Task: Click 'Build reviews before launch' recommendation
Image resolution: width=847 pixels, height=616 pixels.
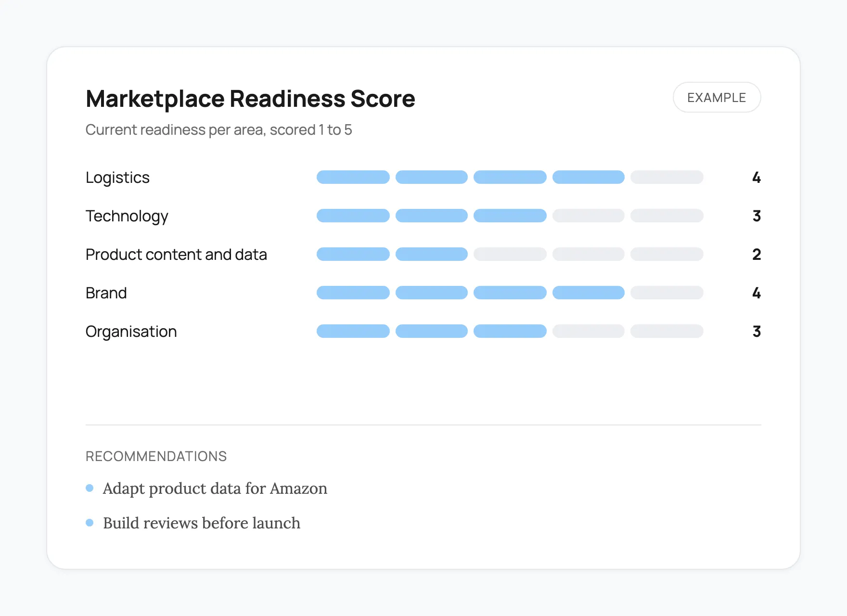Action: pos(202,523)
